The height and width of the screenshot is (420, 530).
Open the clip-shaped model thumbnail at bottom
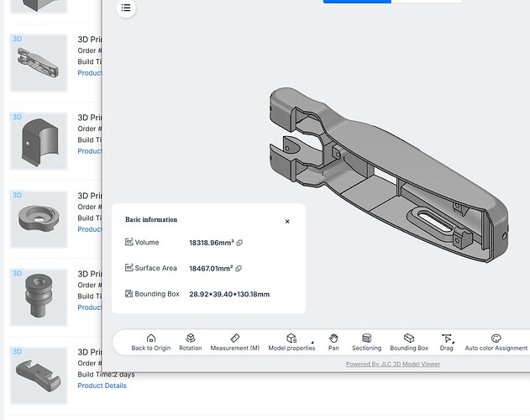39,375
